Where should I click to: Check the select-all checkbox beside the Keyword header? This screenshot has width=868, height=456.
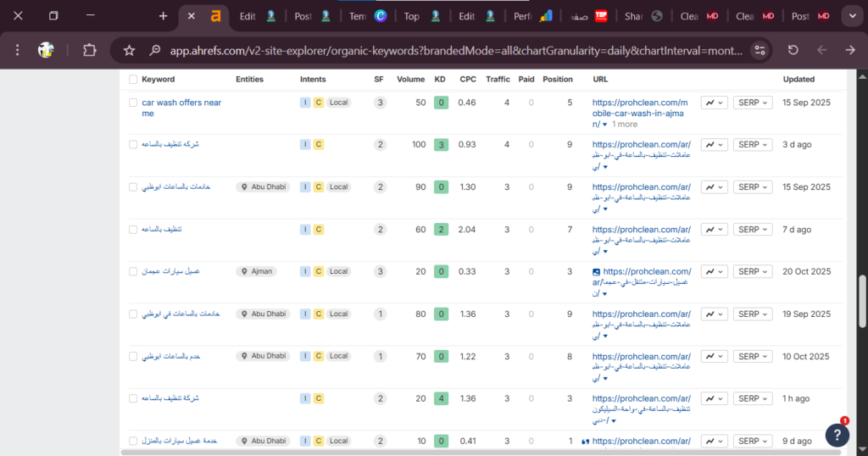[133, 80]
